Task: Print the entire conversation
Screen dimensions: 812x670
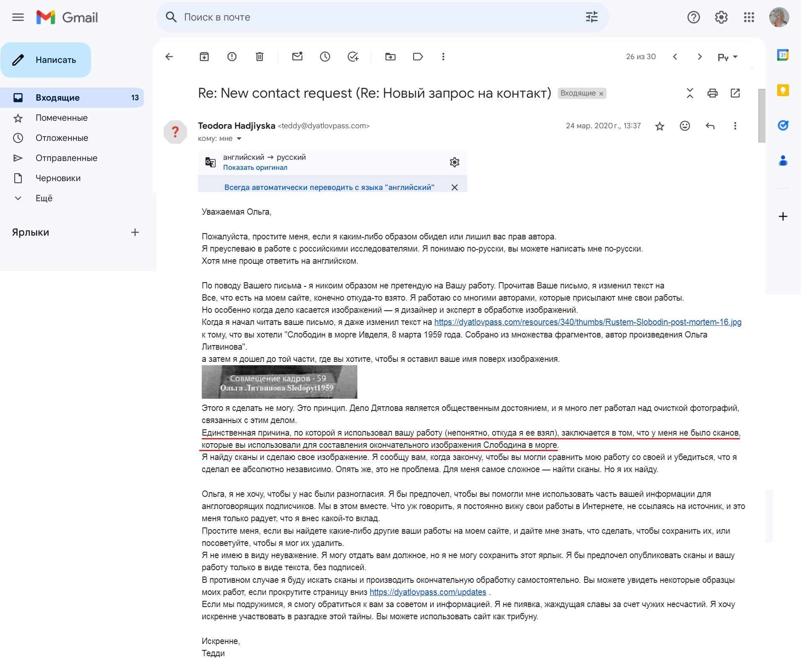Action: [x=713, y=93]
